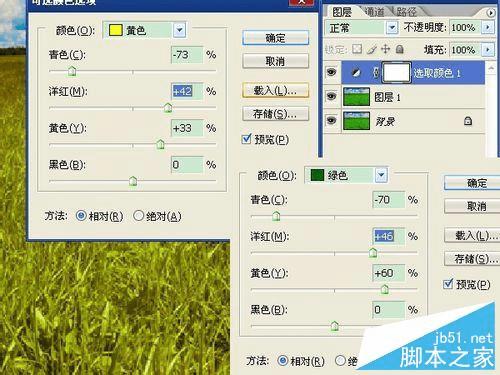Image resolution: width=500 pixels, height=375 pixels.
Task: Click the 洋红 slider handle, green dialog
Action: click(x=373, y=253)
